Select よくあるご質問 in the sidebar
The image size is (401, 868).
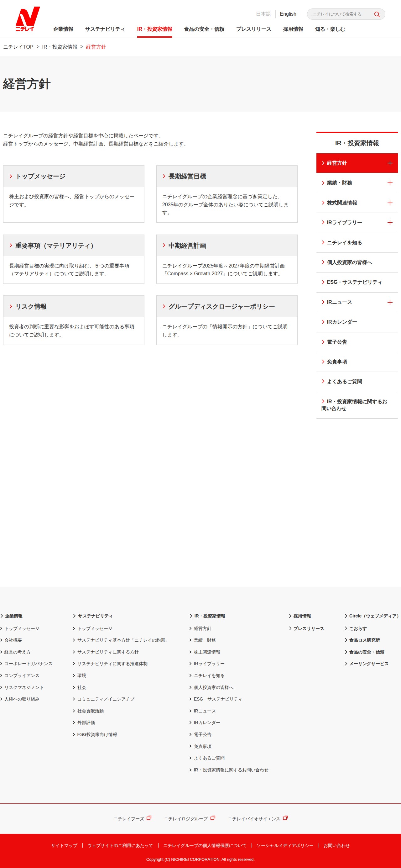coord(357,382)
